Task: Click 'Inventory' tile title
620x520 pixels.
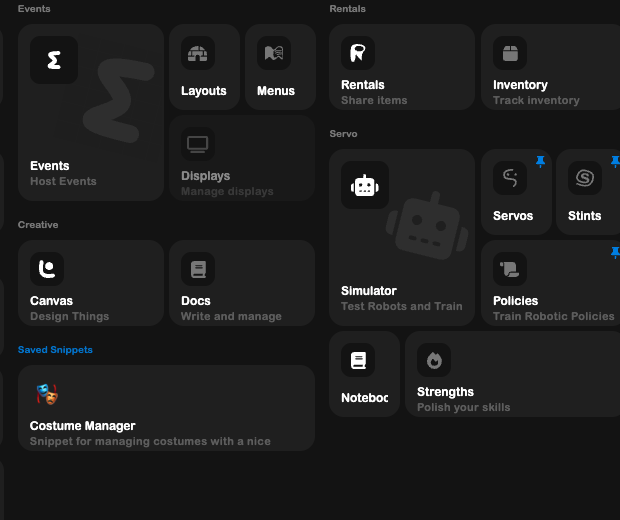Action: tap(520, 85)
